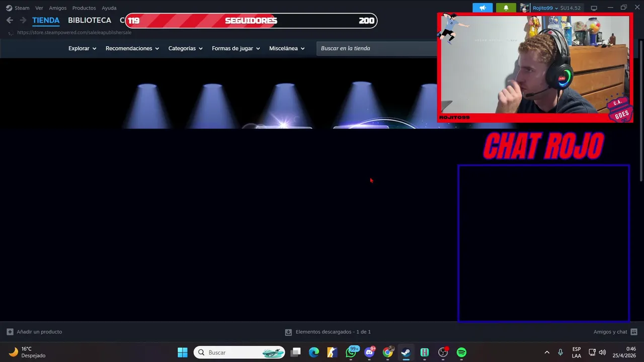Open WhatsApp from the taskbar
The height and width of the screenshot is (362, 644).
click(x=351, y=352)
